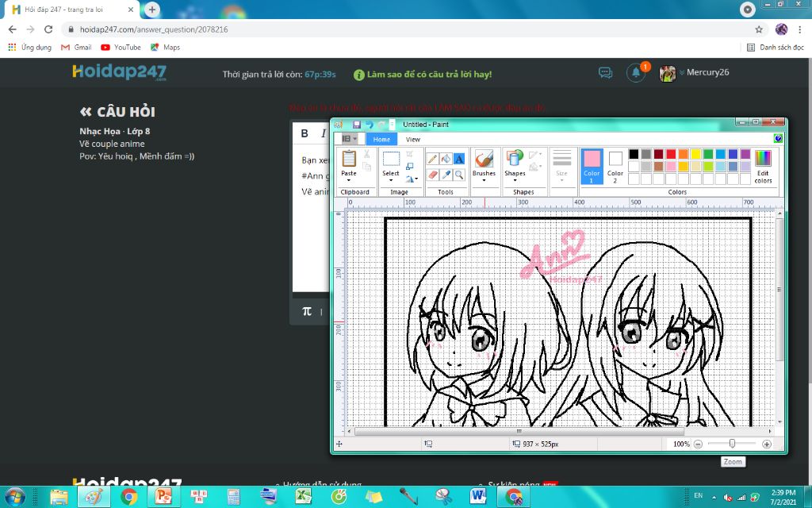812x508 pixels.
Task: Expand the Paste options arrow
Action: coord(349,180)
